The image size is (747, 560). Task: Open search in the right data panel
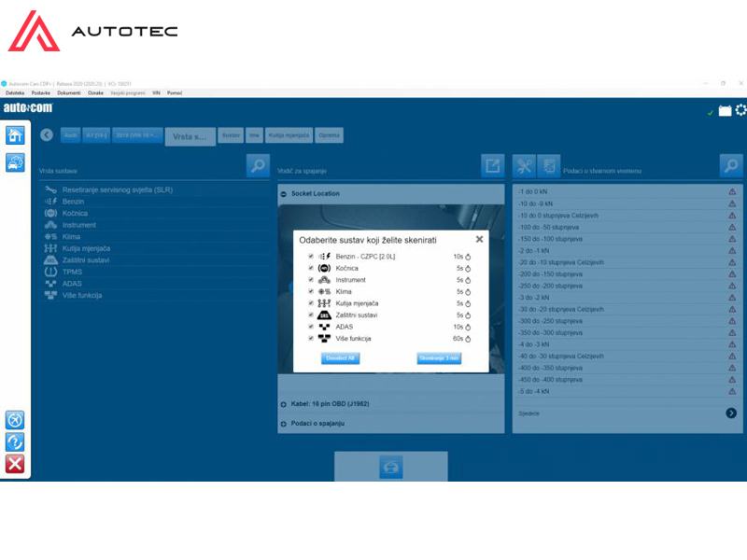pyautogui.click(x=731, y=166)
